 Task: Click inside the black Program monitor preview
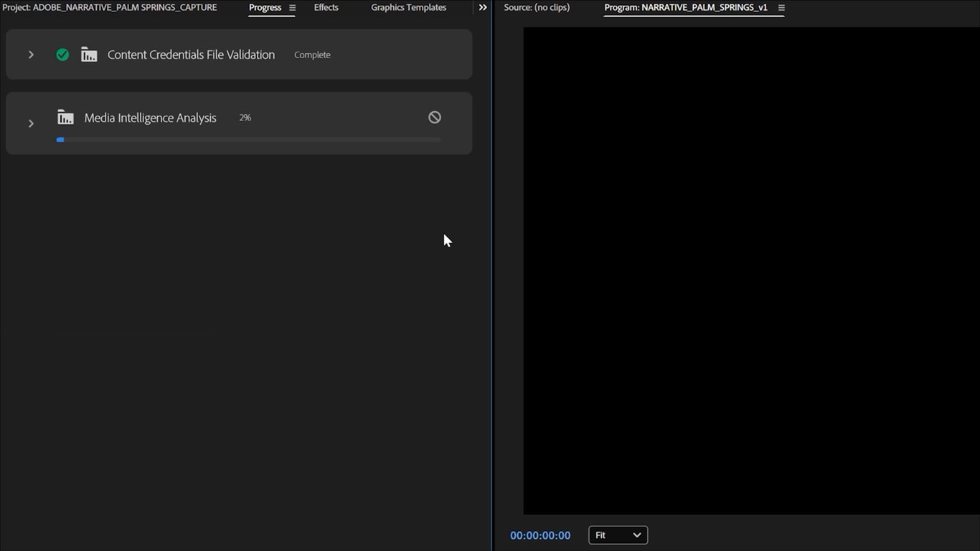coord(751,270)
